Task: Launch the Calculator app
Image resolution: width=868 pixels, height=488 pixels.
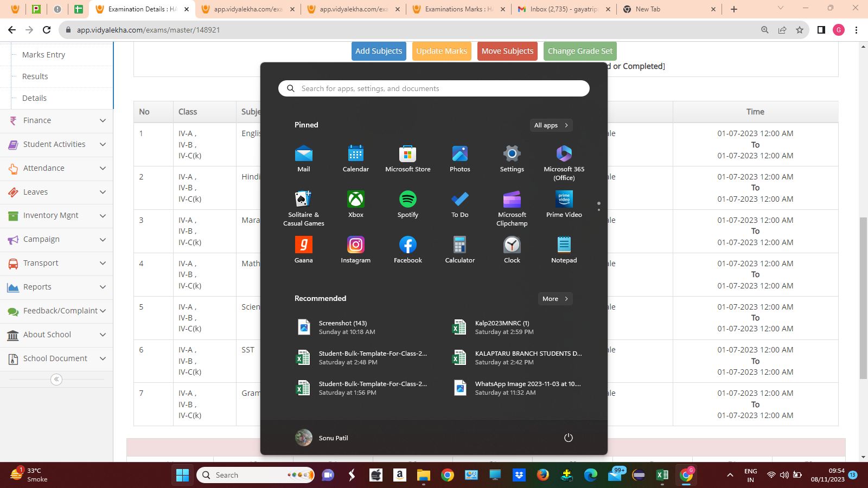Action: tap(460, 250)
